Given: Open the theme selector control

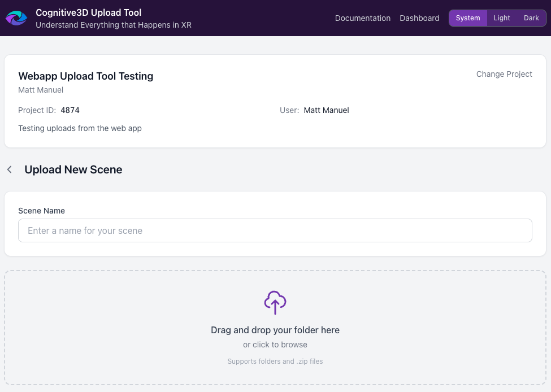Looking at the screenshot, I should pos(497,18).
